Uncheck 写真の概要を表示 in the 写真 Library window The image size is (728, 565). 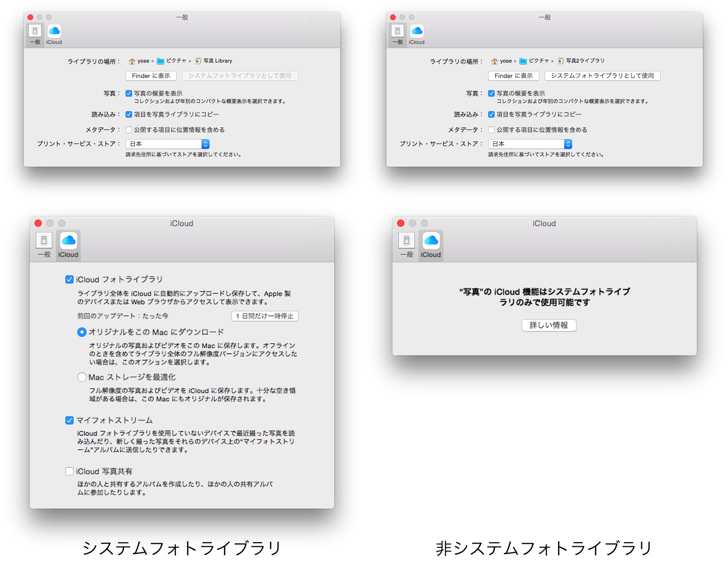click(129, 93)
